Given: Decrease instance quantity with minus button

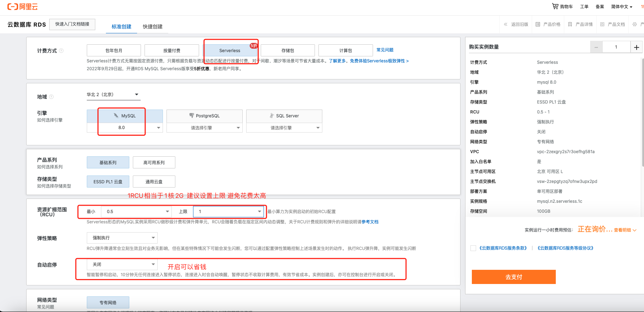Looking at the screenshot, I should [x=596, y=47].
